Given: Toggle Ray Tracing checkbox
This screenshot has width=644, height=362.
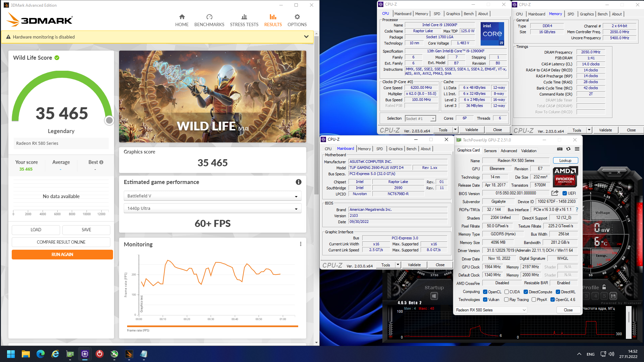Looking at the screenshot, I should pos(506,300).
